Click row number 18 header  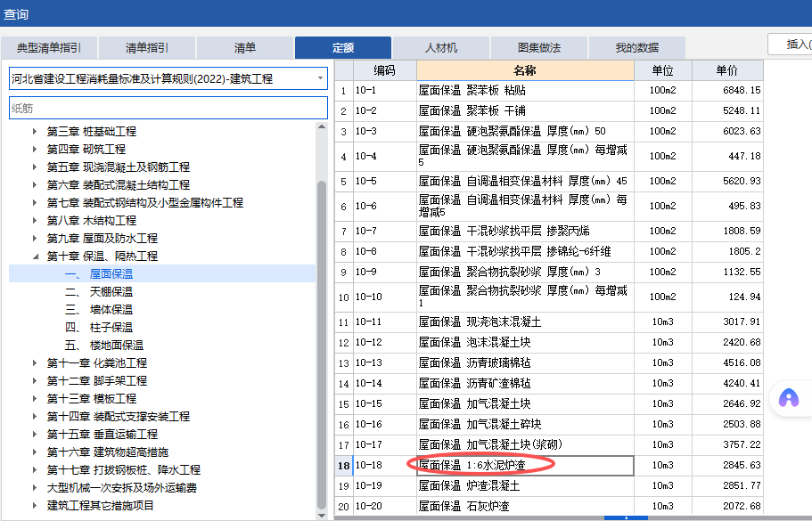(x=344, y=466)
